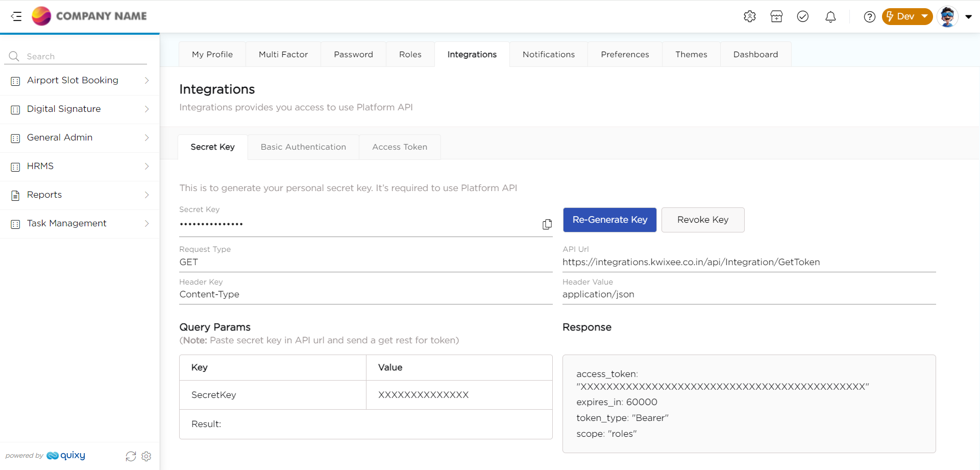Switch to Basic Authentication tab
Screen dimensions: 980x470
(303, 147)
